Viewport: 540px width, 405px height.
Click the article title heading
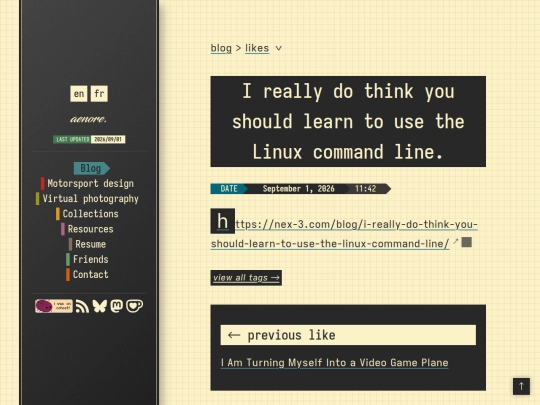pyautogui.click(x=348, y=122)
